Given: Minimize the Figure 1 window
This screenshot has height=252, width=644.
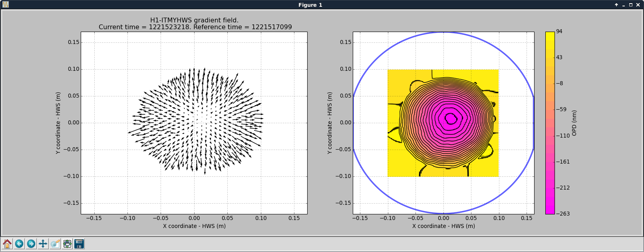Looking at the screenshot, I should tap(624, 5).
